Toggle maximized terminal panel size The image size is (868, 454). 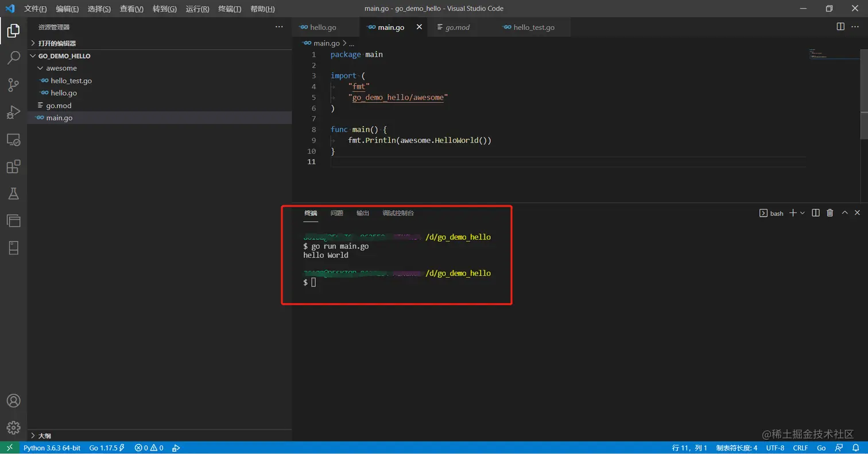click(844, 213)
